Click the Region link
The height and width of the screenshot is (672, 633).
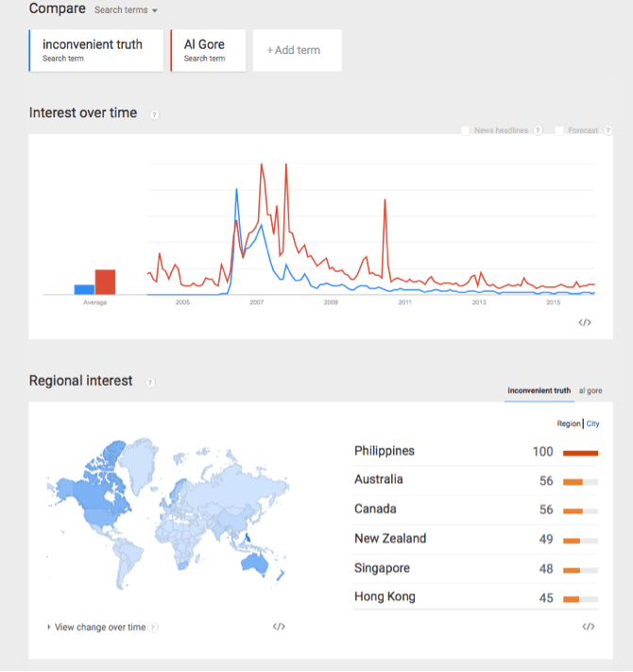[569, 424]
